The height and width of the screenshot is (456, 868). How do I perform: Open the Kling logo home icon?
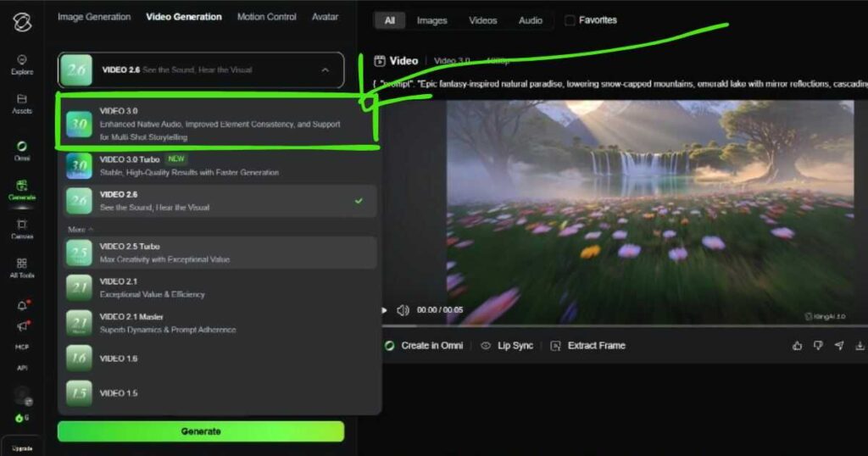click(x=22, y=22)
